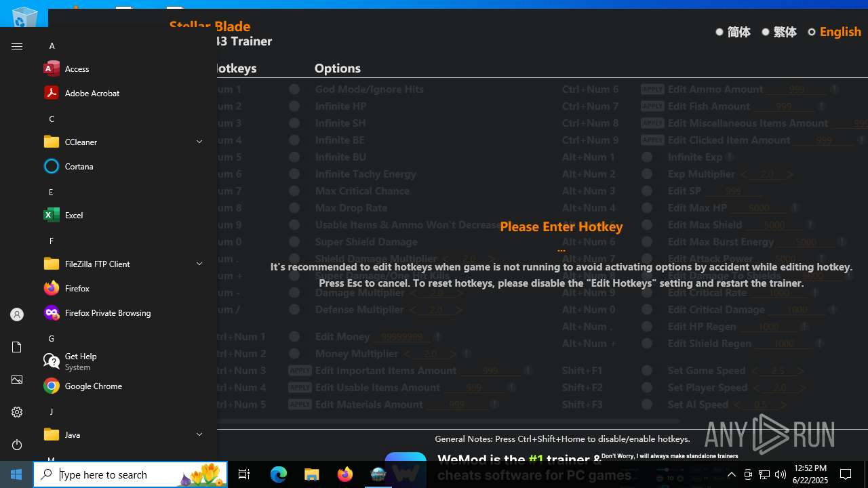868x488 pixels.
Task: Toggle Infinite HP option
Action: click(x=294, y=106)
